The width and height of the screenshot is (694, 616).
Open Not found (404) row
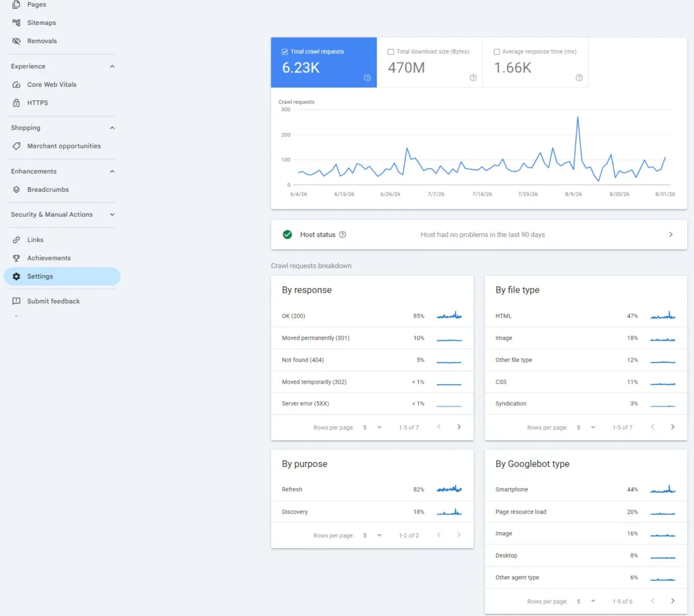click(x=372, y=360)
